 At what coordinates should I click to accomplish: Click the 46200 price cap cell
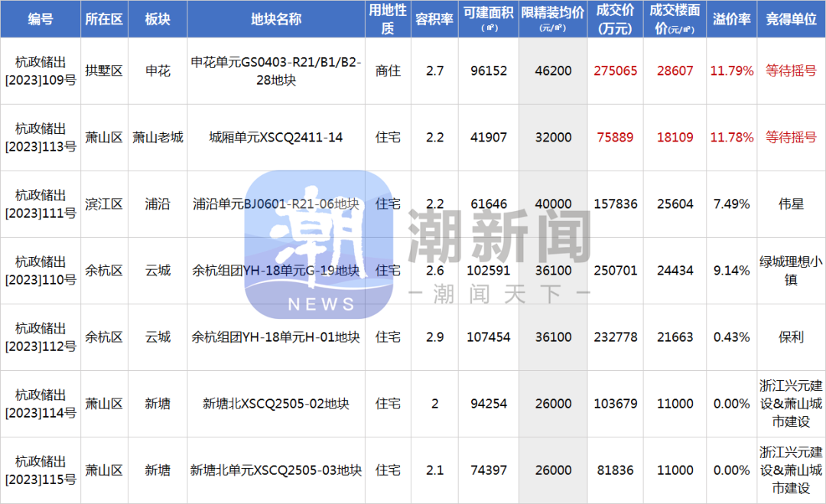(x=553, y=70)
